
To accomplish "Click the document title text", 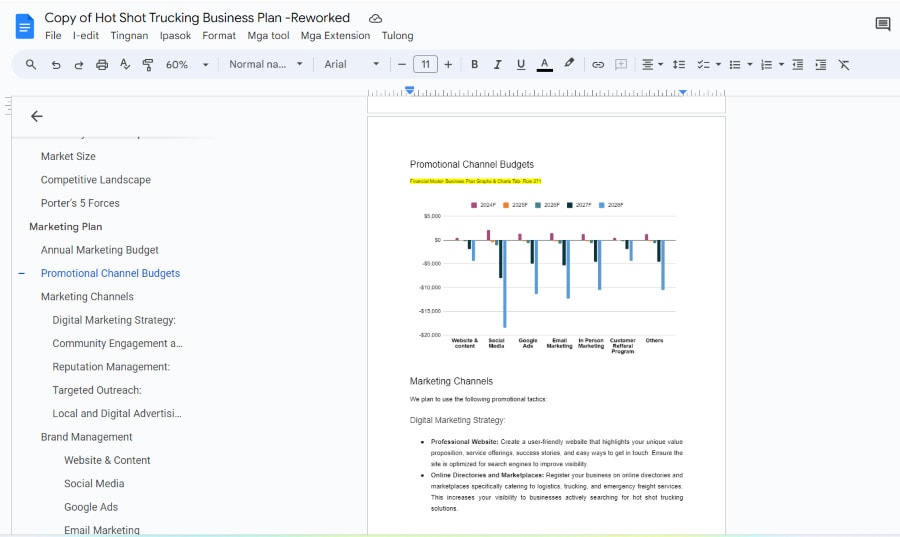I will 197,18.
